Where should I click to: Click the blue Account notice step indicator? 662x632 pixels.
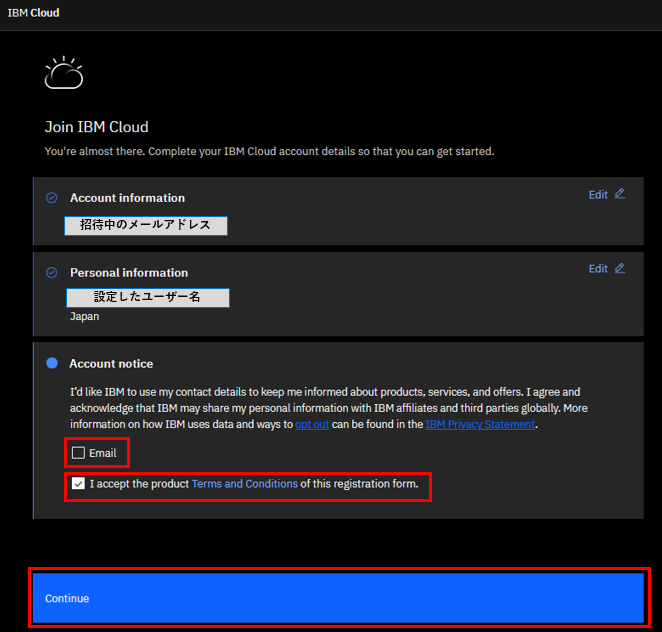pos(52,363)
